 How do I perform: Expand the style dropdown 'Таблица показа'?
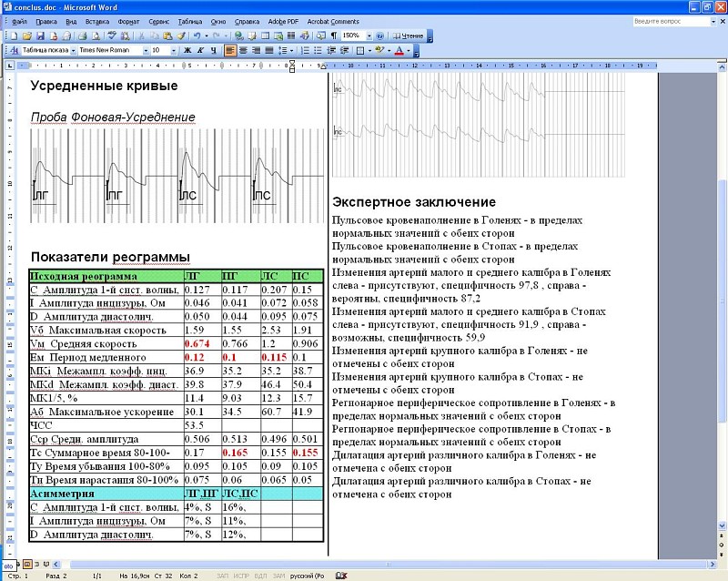(x=74, y=50)
